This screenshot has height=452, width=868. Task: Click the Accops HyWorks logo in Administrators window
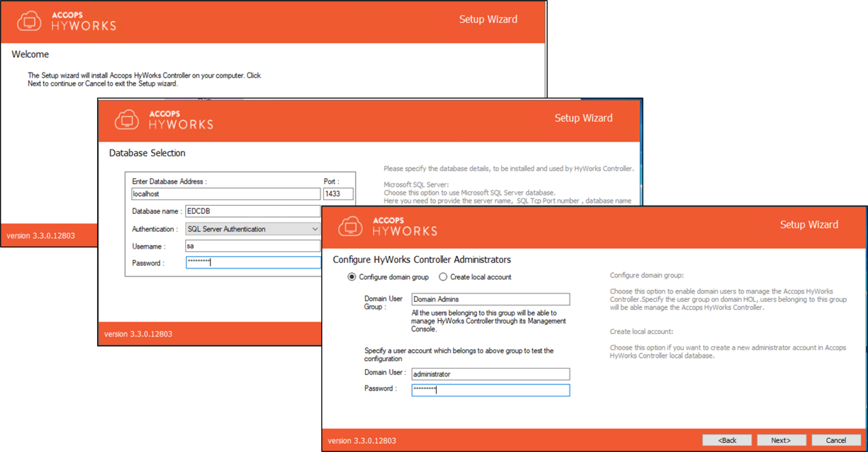pos(388,226)
